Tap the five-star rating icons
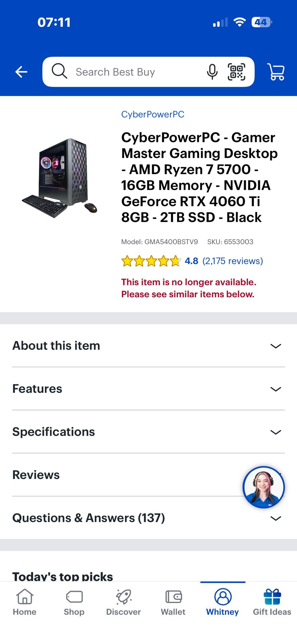The height and width of the screenshot is (644, 297). pyautogui.click(x=151, y=261)
